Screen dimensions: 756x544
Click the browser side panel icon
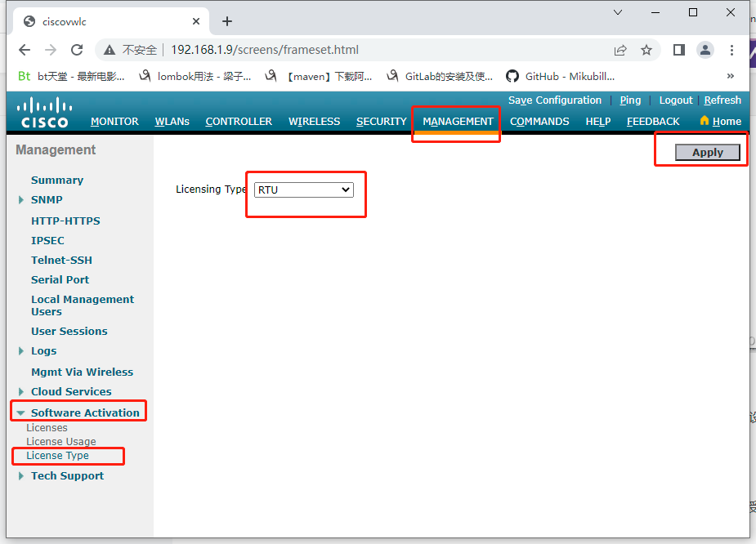pos(678,49)
